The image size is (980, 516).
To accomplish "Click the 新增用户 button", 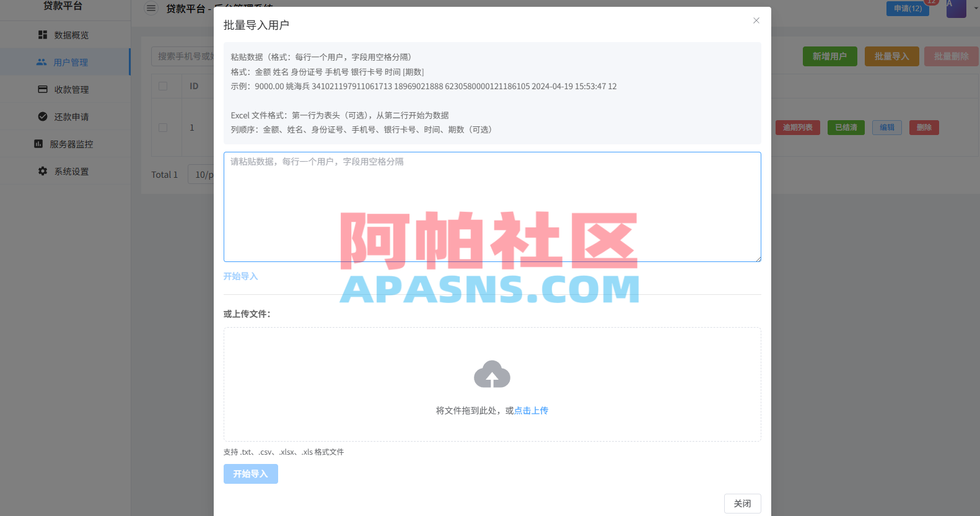I will pos(830,56).
